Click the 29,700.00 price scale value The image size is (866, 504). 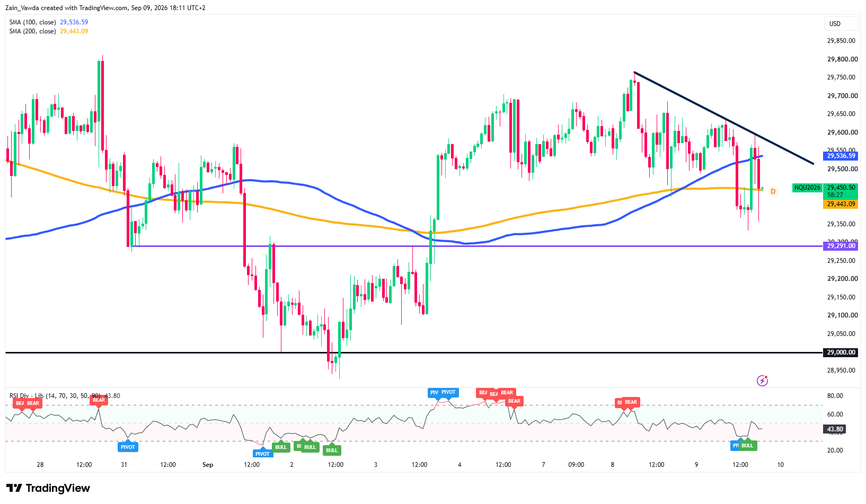pyautogui.click(x=841, y=96)
